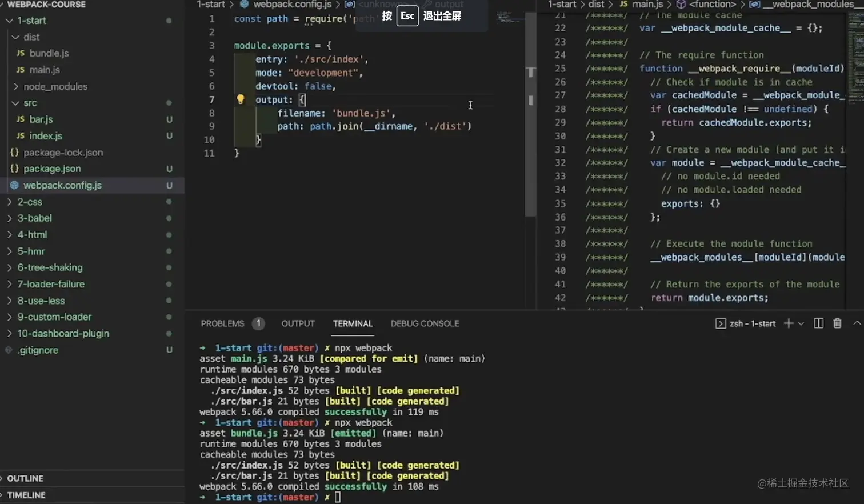
Task: Click the "filename: 'bundle.js'," code line
Action: tap(337, 113)
